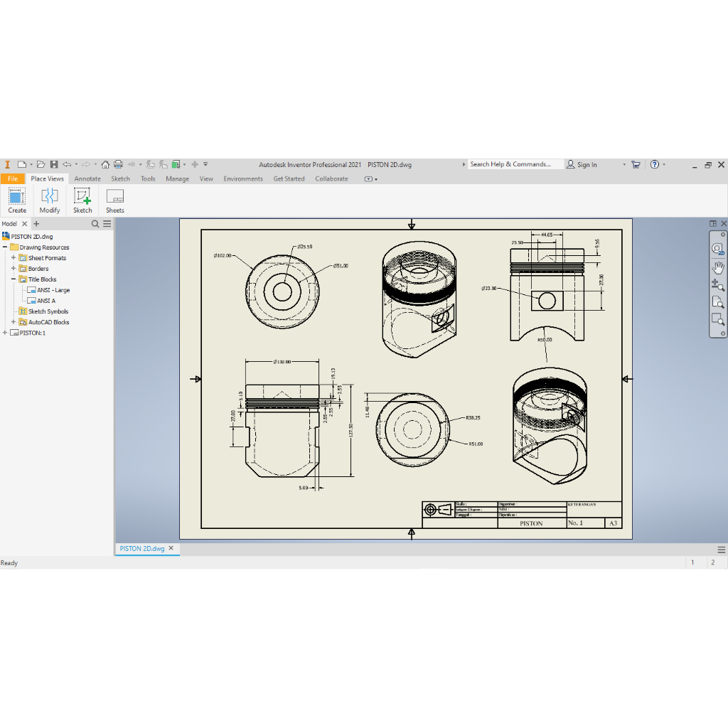Open the Model browser hamburger menu

tap(107, 224)
